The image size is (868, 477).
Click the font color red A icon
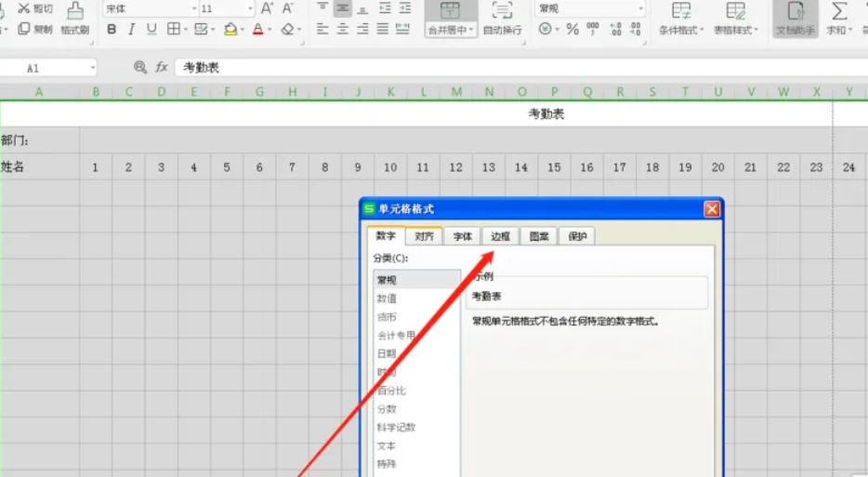(257, 30)
